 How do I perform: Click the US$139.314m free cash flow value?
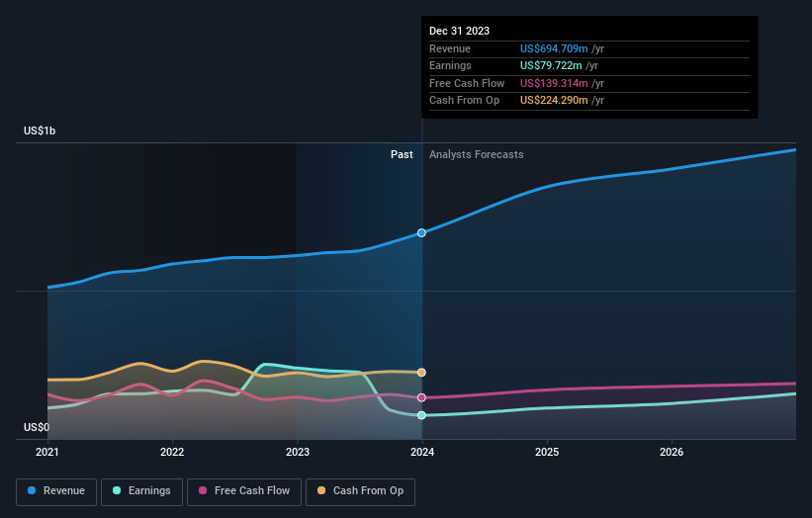pos(554,83)
